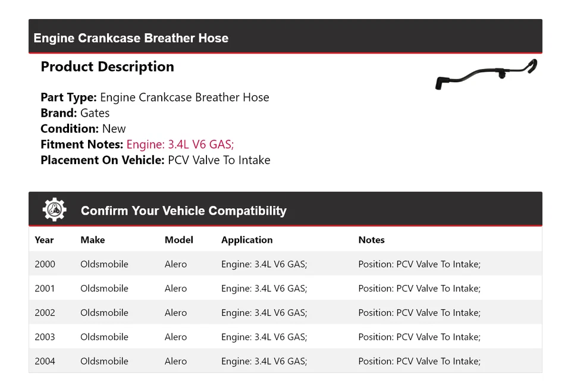The height and width of the screenshot is (392, 571).
Task: Click the Brand: Gates text
Action: click(75, 113)
